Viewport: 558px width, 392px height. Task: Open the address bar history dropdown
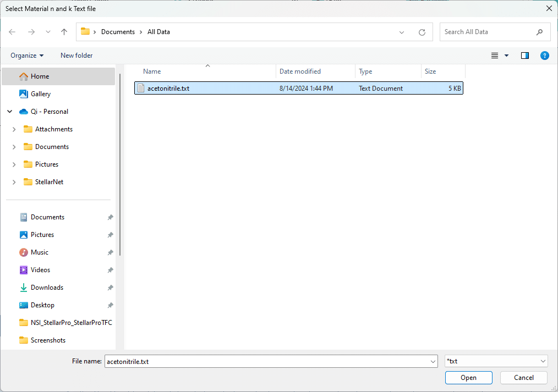[402, 32]
